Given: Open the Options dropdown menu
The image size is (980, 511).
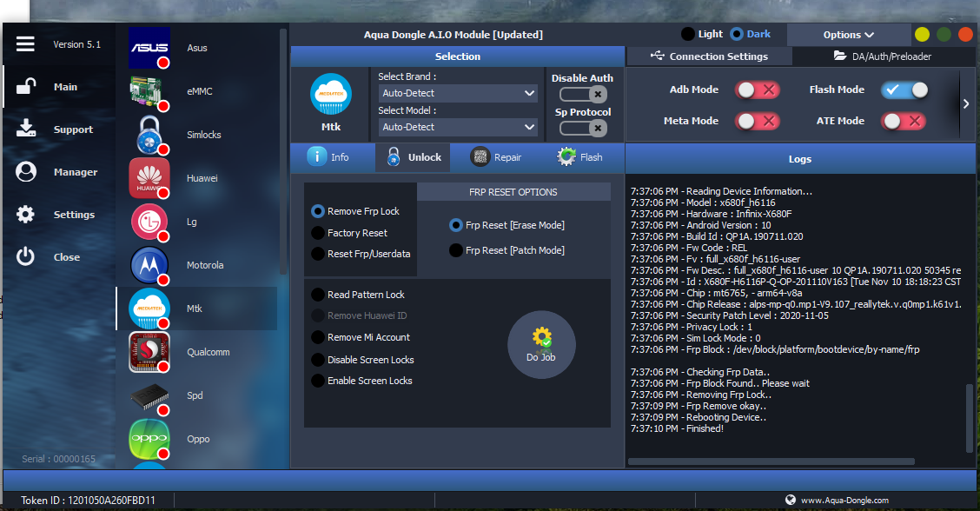Looking at the screenshot, I should 848,35.
